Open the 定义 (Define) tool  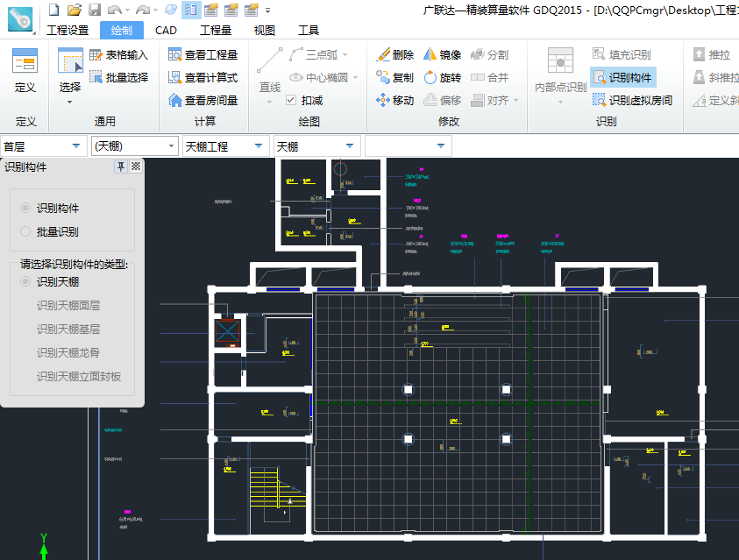[25, 71]
